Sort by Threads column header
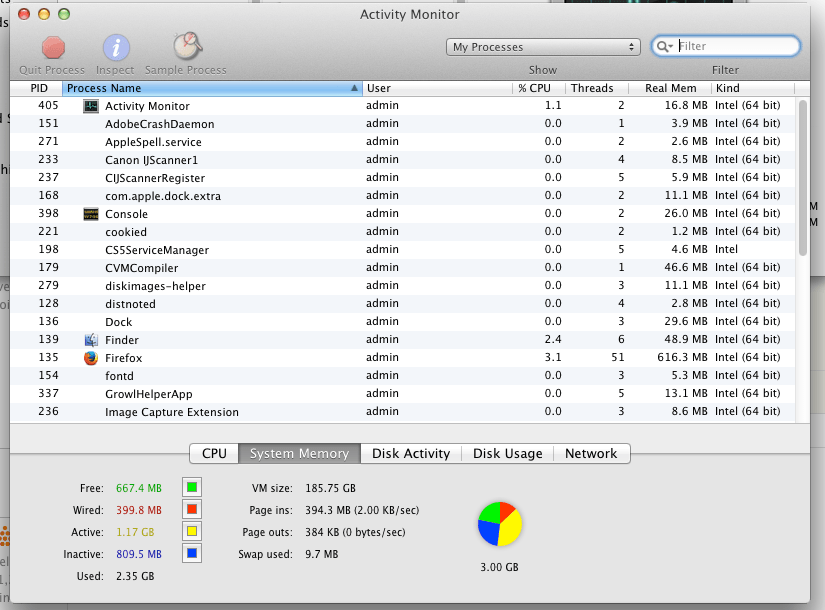Viewport: 825px width, 610px height. pyautogui.click(x=596, y=88)
